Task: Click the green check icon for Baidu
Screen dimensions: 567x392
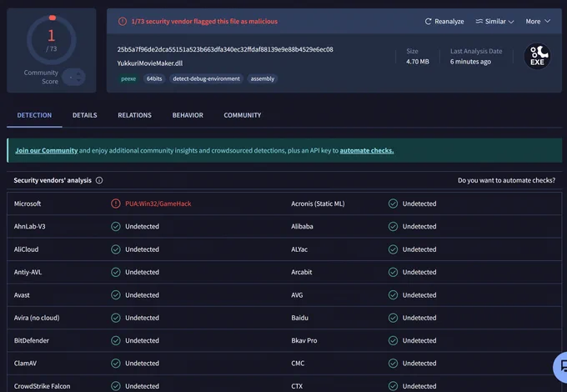Action: click(393, 318)
